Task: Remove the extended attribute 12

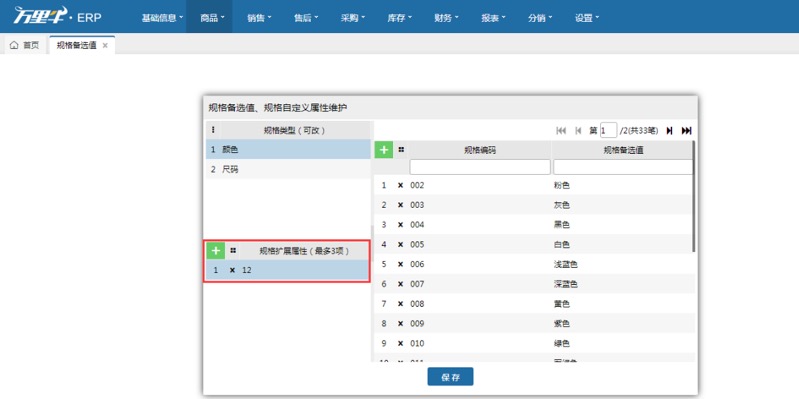Action: coord(232,271)
